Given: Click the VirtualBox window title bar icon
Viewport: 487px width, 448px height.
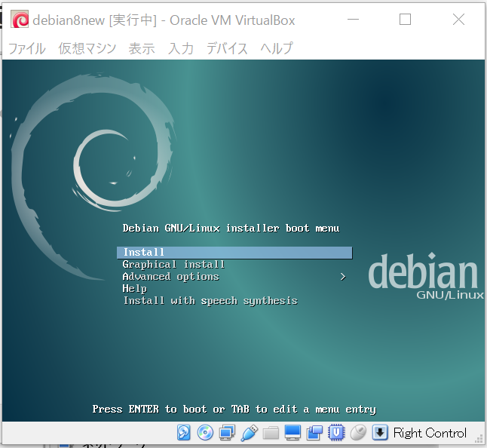Looking at the screenshot, I should (x=20, y=20).
